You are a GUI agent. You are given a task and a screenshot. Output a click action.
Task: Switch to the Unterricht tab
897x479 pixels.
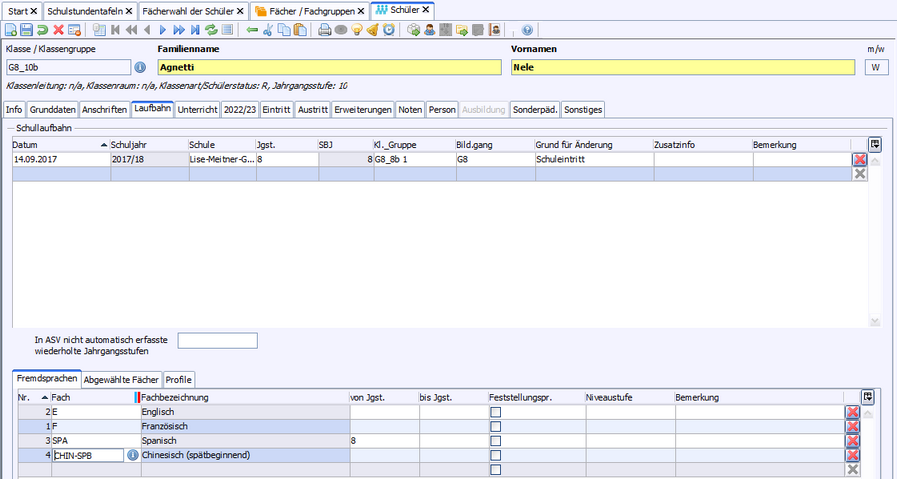tap(197, 109)
